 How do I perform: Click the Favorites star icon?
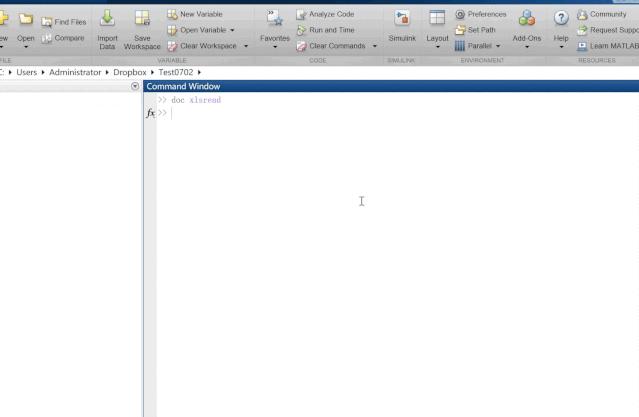pos(275,18)
